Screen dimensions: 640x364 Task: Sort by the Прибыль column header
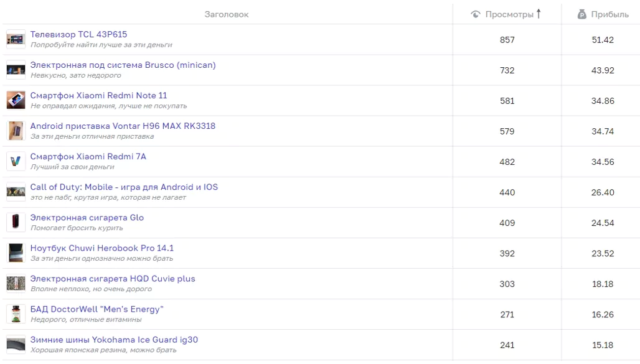tap(609, 14)
